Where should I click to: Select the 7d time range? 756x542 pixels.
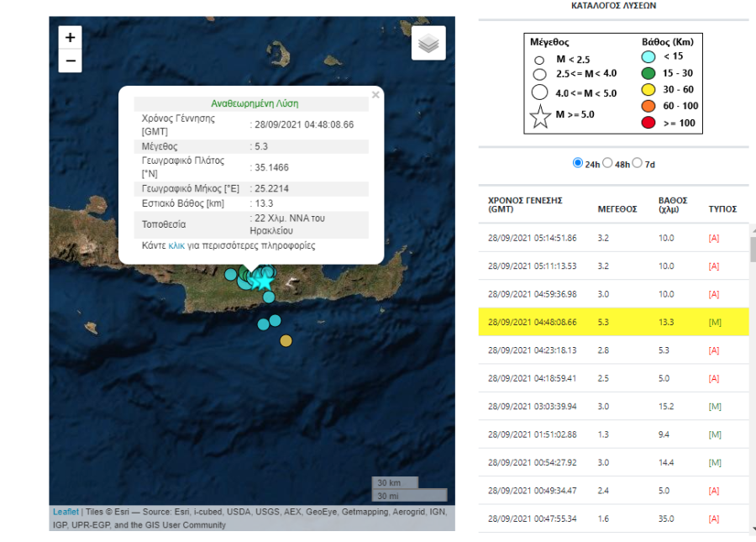pos(638,163)
